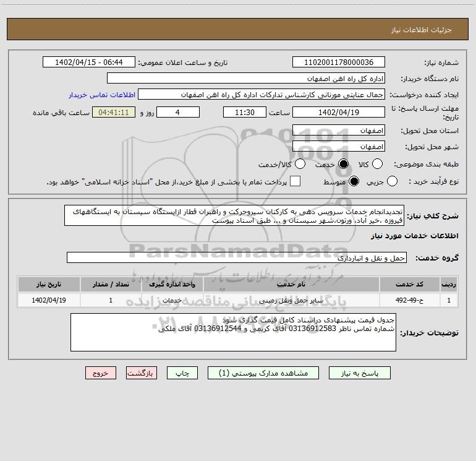This screenshot has width=476, height=461.
Task: Click the تعداد / مقدار column header
Action: coord(111,285)
